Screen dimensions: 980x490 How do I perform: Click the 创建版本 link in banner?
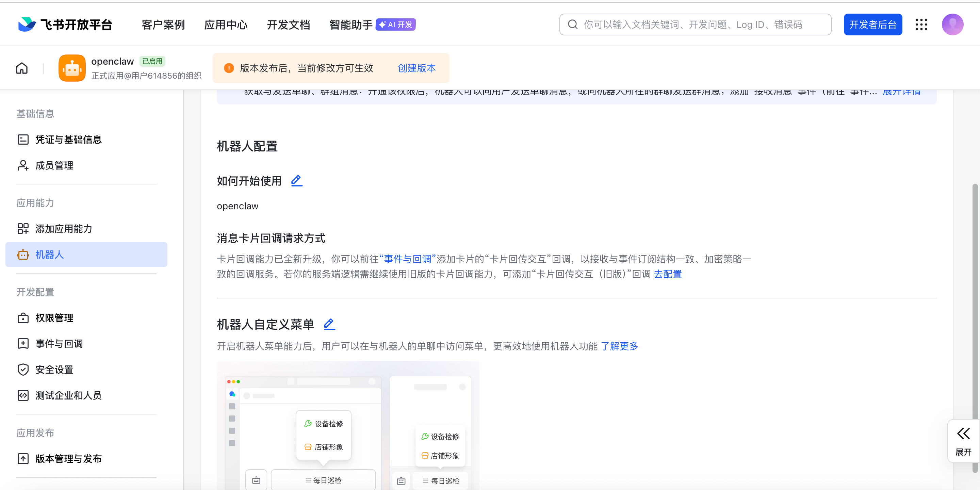coord(416,68)
